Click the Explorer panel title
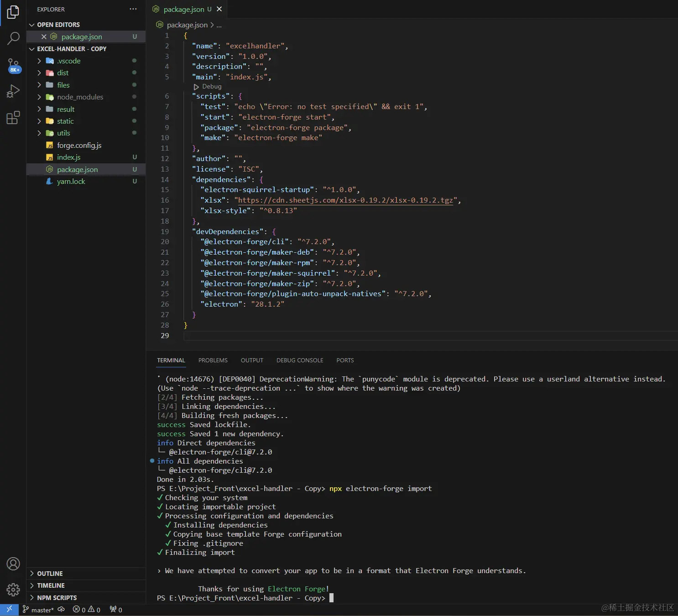 click(x=51, y=9)
